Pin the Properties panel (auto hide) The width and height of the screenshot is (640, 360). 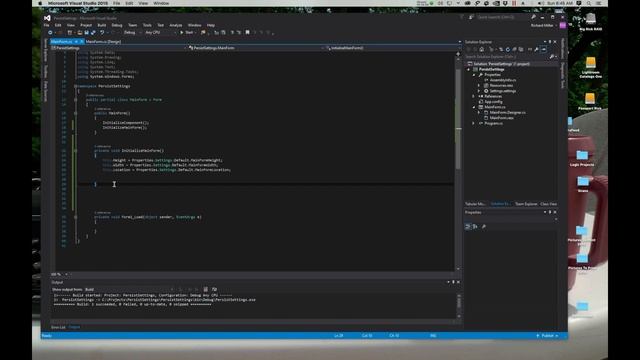tap(549, 212)
